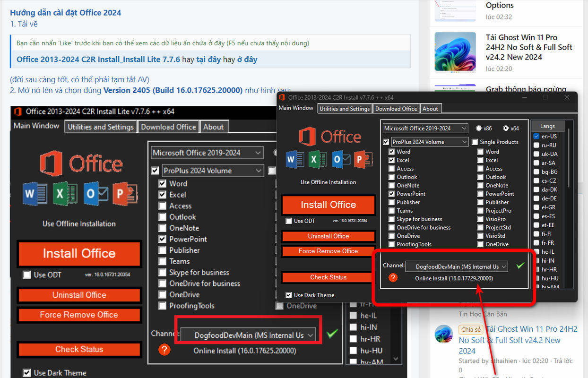Screen dimensions: 588x378
Task: Open Microsoft Office 2019-2024 dropdown in the Lite screenshot
Action: [x=207, y=153]
